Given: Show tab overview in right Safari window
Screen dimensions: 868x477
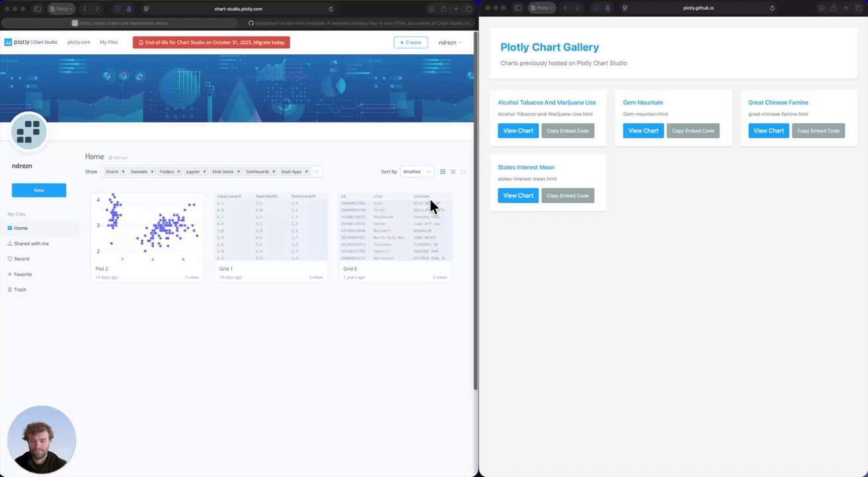Looking at the screenshot, I should point(858,8).
